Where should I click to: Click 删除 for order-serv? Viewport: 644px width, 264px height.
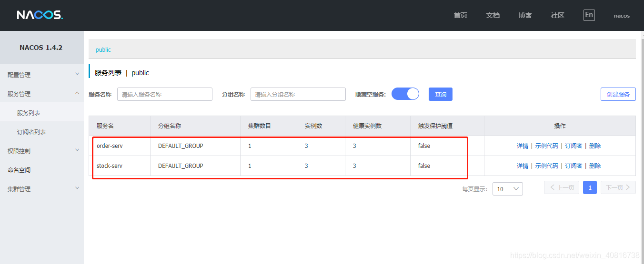tap(595, 146)
